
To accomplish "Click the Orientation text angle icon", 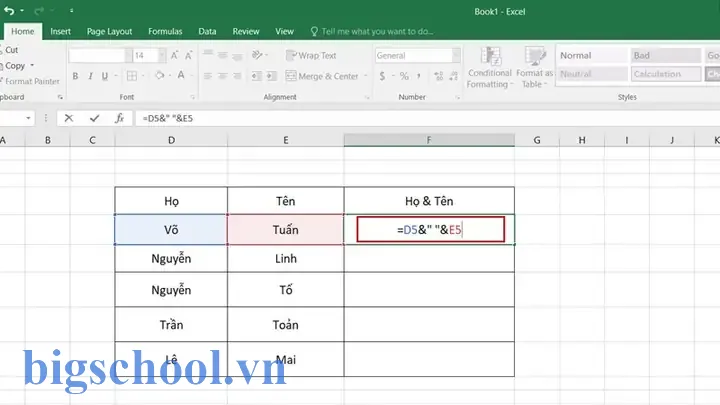I will pyautogui.click(x=257, y=55).
